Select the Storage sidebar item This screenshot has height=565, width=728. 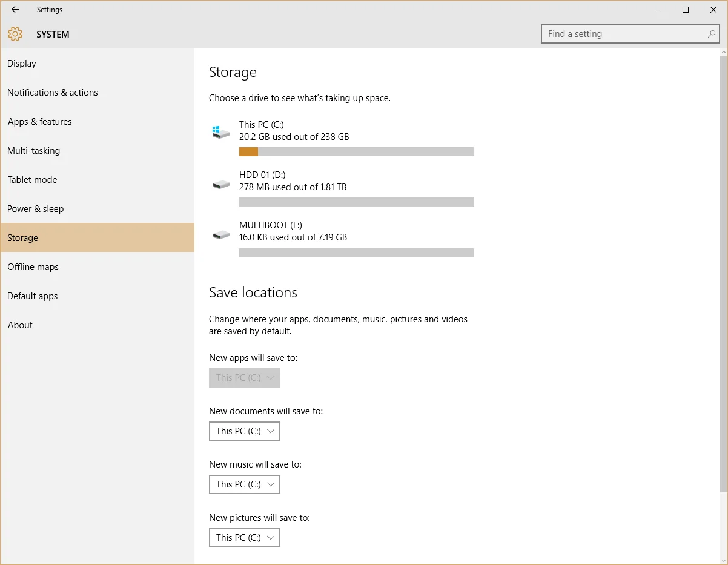point(97,237)
